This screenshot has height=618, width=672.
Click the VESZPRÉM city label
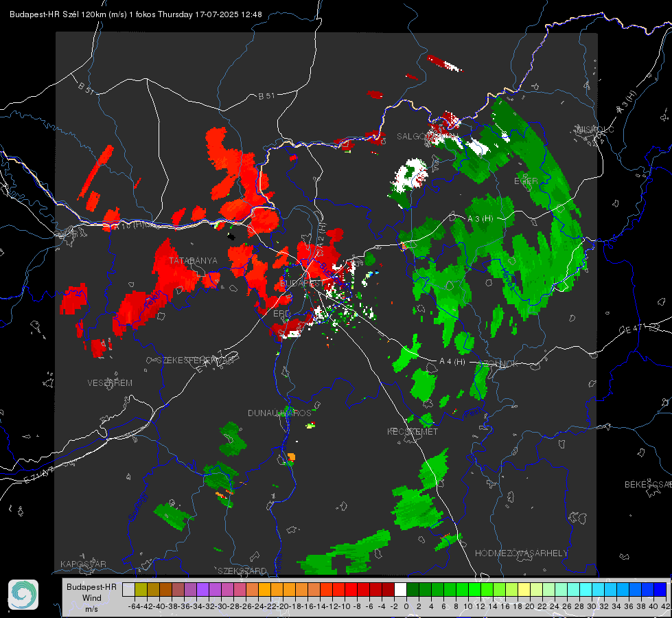pyautogui.click(x=110, y=382)
